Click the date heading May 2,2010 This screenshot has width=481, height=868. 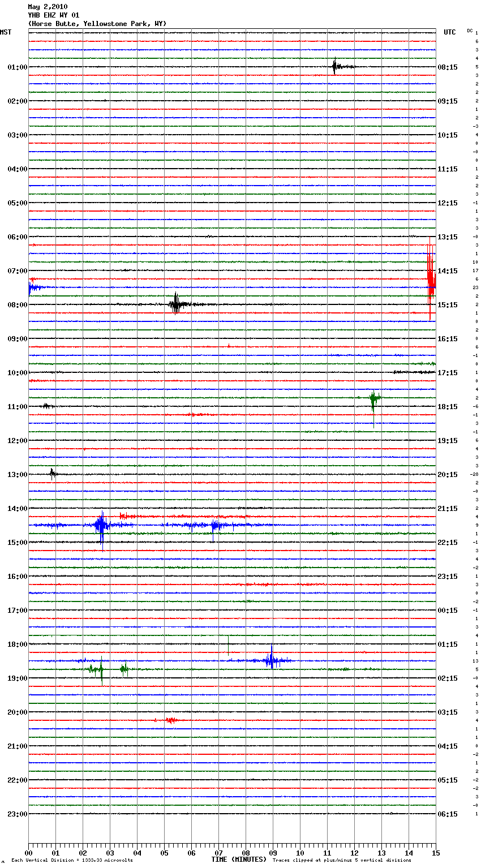48,7
